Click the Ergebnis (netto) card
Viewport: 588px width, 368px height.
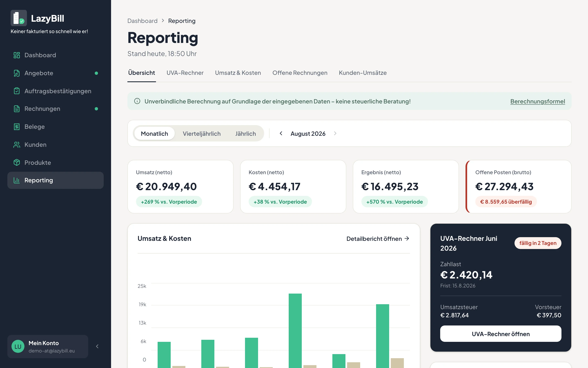[x=406, y=187]
